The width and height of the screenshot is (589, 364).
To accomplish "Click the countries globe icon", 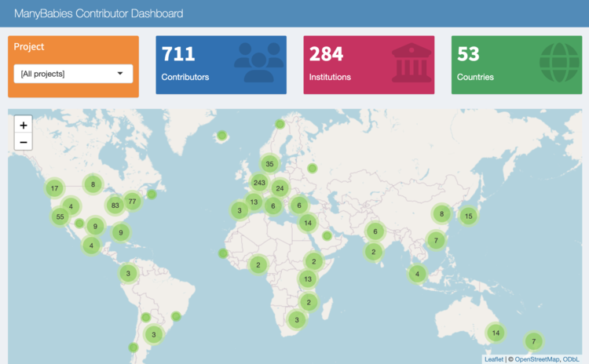I will click(559, 62).
